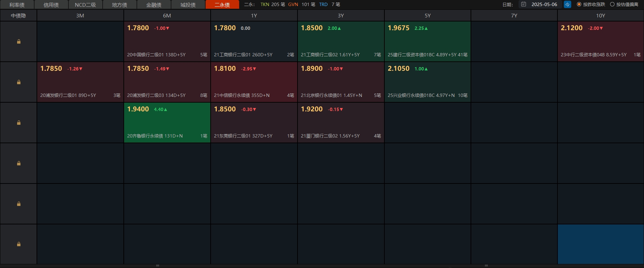The image size is (644, 268).
Task: Open the 25建行二级资本债01BC cell
Action: [x=428, y=42]
